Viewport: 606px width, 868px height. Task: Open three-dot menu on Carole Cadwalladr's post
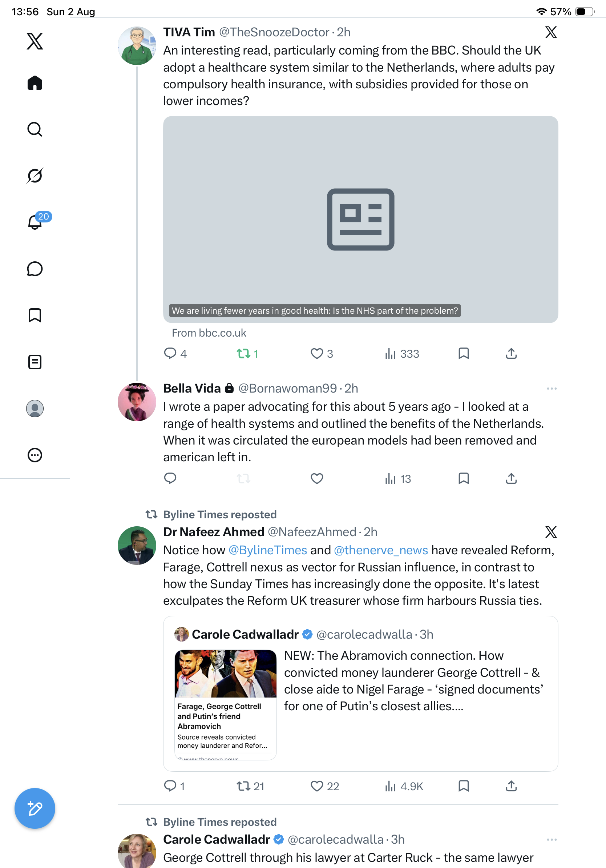pos(552,840)
